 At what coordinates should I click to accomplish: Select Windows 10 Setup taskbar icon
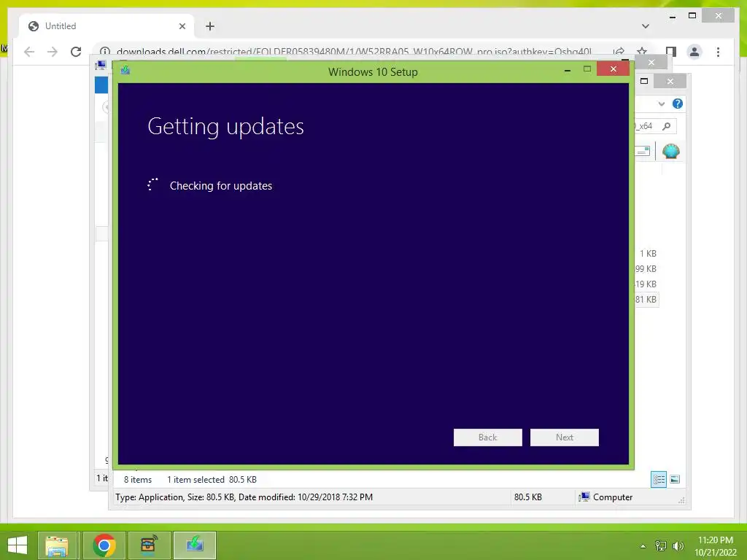click(x=195, y=545)
